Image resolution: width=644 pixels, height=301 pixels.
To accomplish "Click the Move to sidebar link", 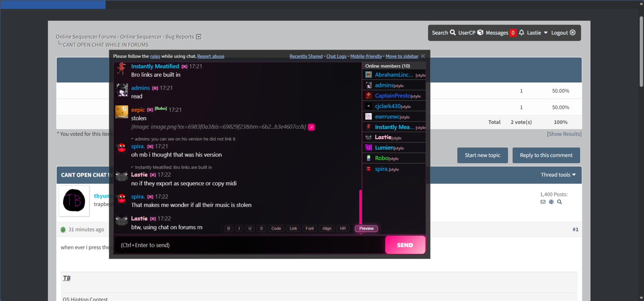I will pyautogui.click(x=402, y=56).
